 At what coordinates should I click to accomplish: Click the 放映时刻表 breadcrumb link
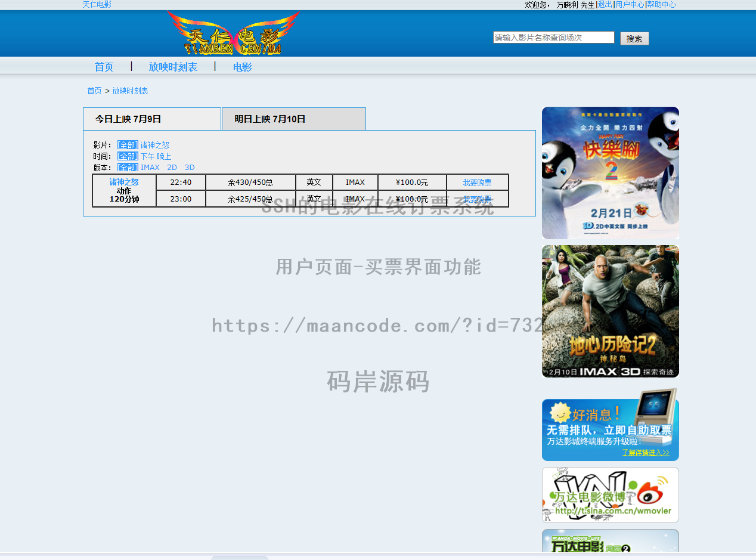130,91
